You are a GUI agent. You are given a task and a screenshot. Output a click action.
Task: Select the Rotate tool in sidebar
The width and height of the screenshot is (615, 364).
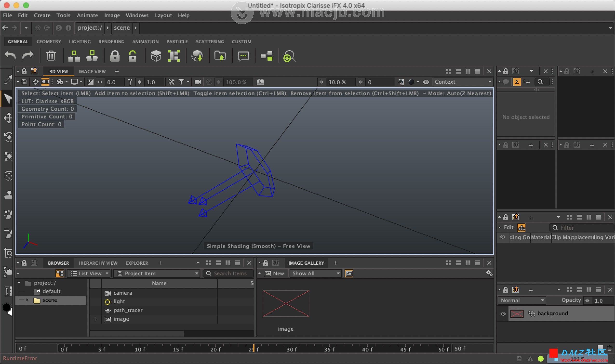click(x=8, y=137)
